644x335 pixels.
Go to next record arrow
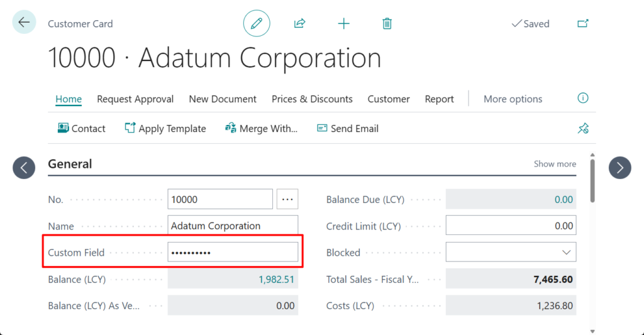[619, 167]
